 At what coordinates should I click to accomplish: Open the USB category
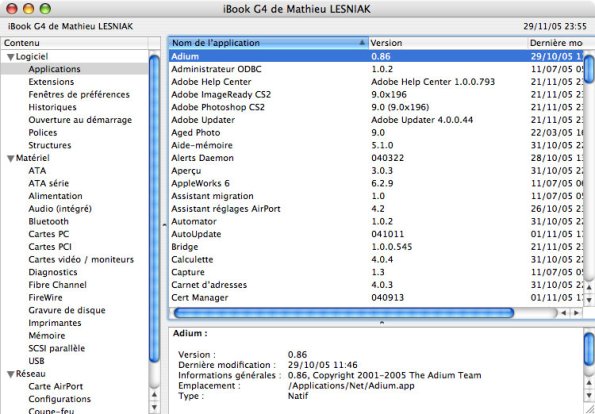click(x=36, y=361)
